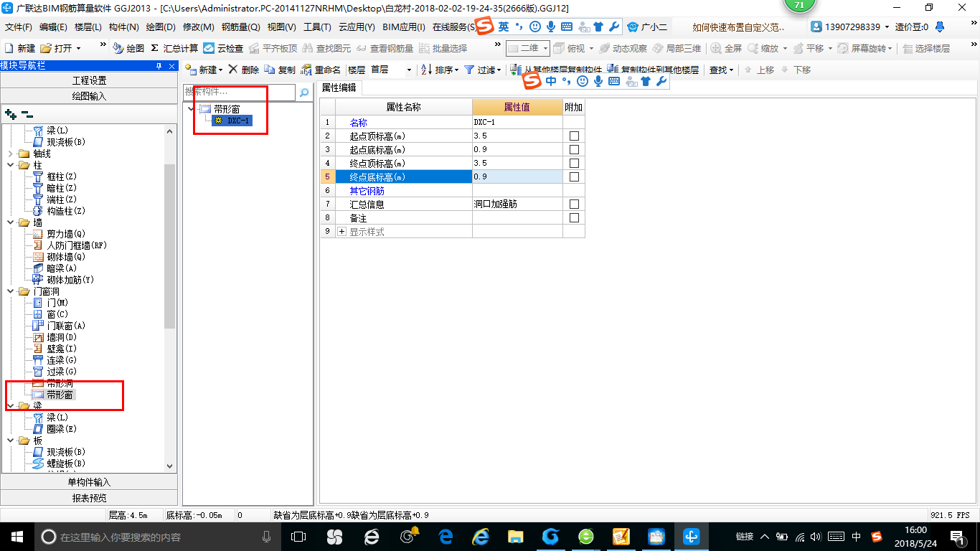Expand the 轴线 folder

point(11,154)
